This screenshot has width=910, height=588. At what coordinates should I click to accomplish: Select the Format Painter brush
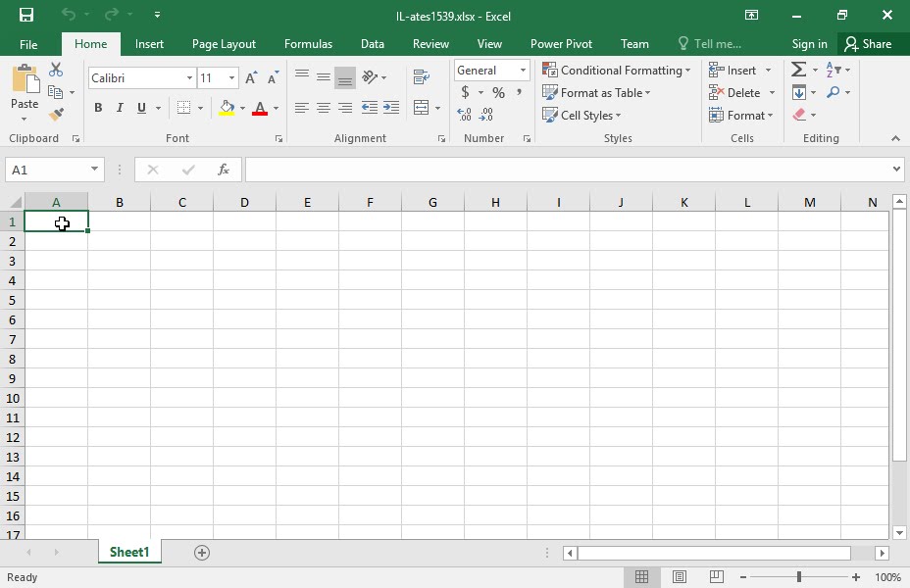(x=56, y=115)
